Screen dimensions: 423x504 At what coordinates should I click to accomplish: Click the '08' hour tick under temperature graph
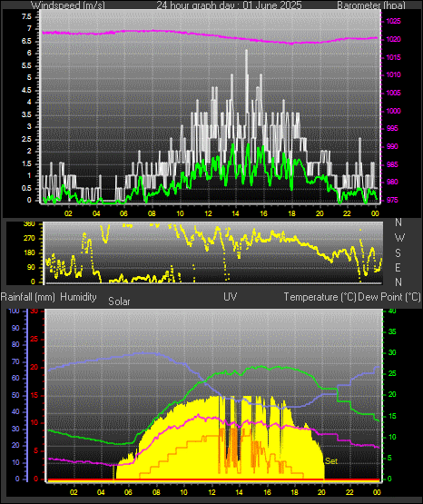pyautogui.click(x=156, y=492)
